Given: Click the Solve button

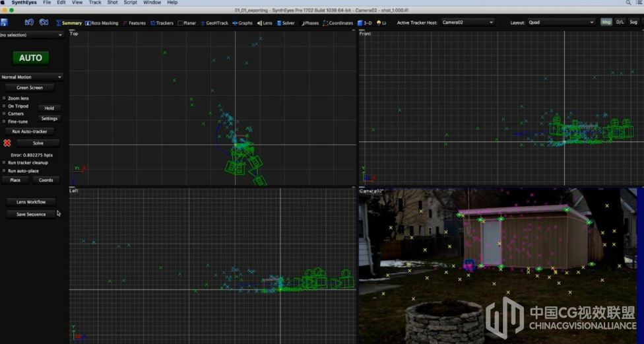Looking at the screenshot, I should (38, 143).
